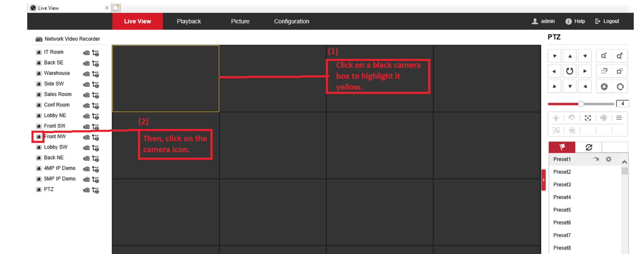Close the iris with the filled aperture icon
The height and width of the screenshot is (254, 644).
[x=604, y=87]
